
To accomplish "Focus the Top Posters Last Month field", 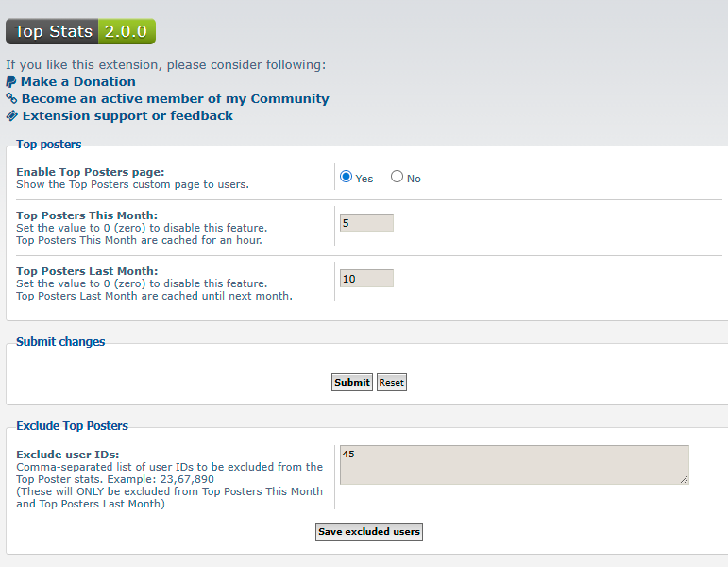I will tap(366, 279).
